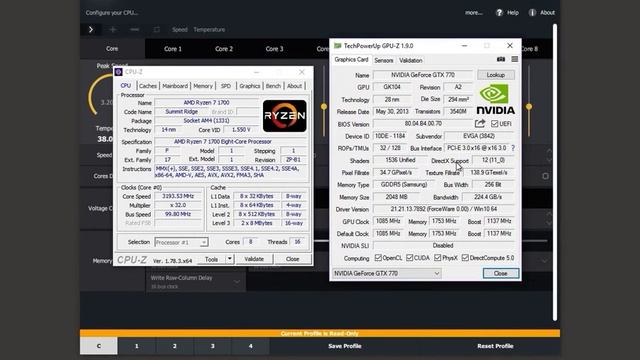Image resolution: width=640 pixels, height=360 pixels.
Task: Open the Tools dropdown arrow in CPU-Z
Action: point(230,259)
